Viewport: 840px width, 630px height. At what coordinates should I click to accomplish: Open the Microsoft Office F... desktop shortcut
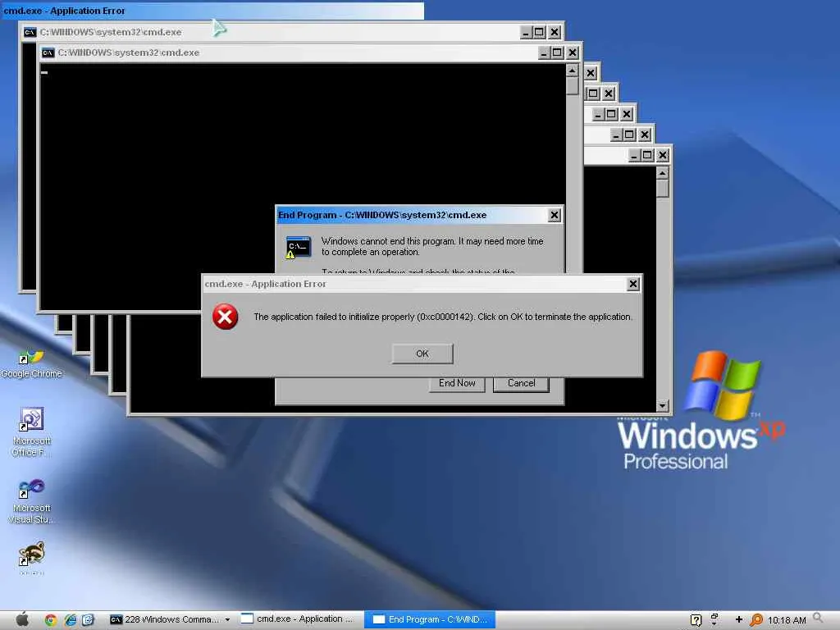click(x=31, y=431)
